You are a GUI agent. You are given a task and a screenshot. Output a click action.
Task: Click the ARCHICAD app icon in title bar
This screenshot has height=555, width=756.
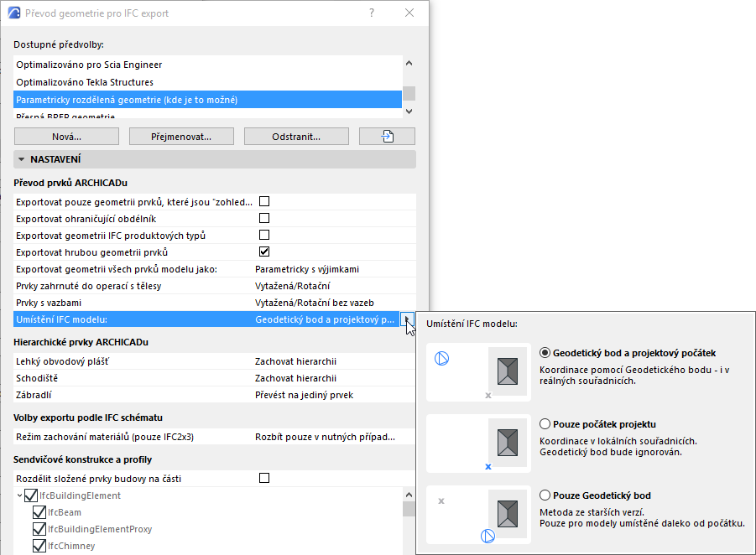14,13
